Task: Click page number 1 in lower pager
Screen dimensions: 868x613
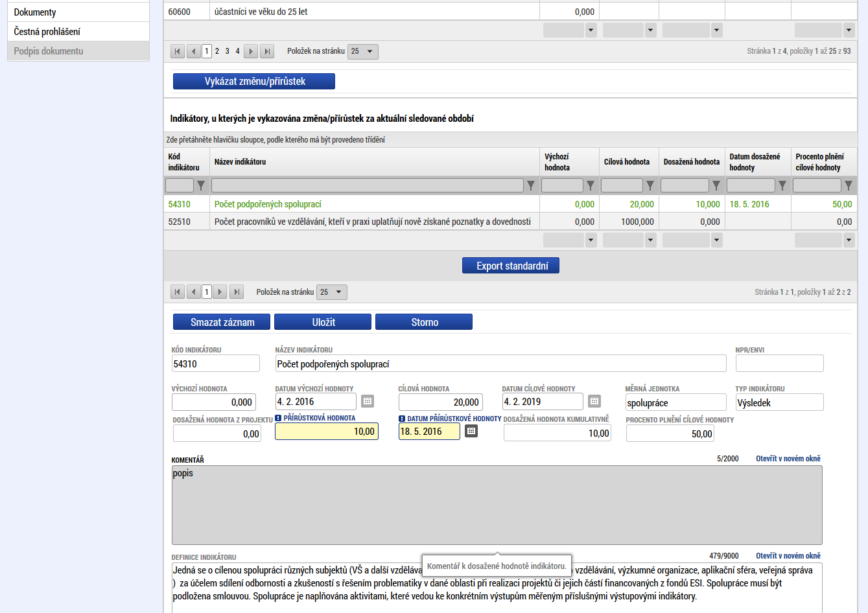Action: [x=207, y=292]
